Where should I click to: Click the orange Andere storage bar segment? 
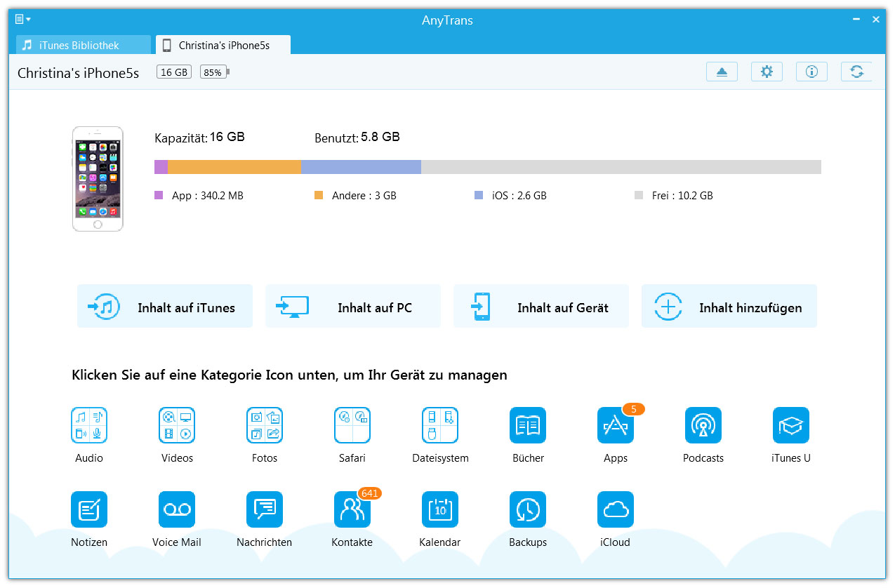pyautogui.click(x=234, y=167)
